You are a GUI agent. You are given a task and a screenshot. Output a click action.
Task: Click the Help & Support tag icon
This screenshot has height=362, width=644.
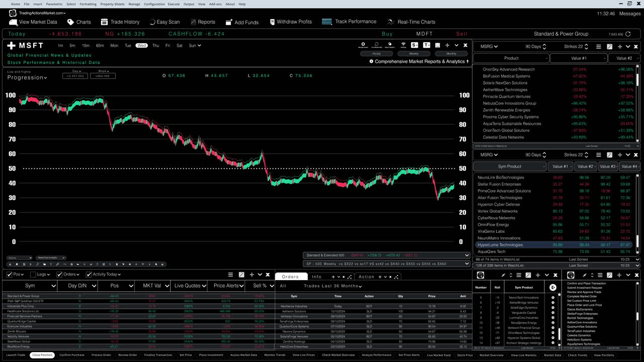click(x=389, y=44)
